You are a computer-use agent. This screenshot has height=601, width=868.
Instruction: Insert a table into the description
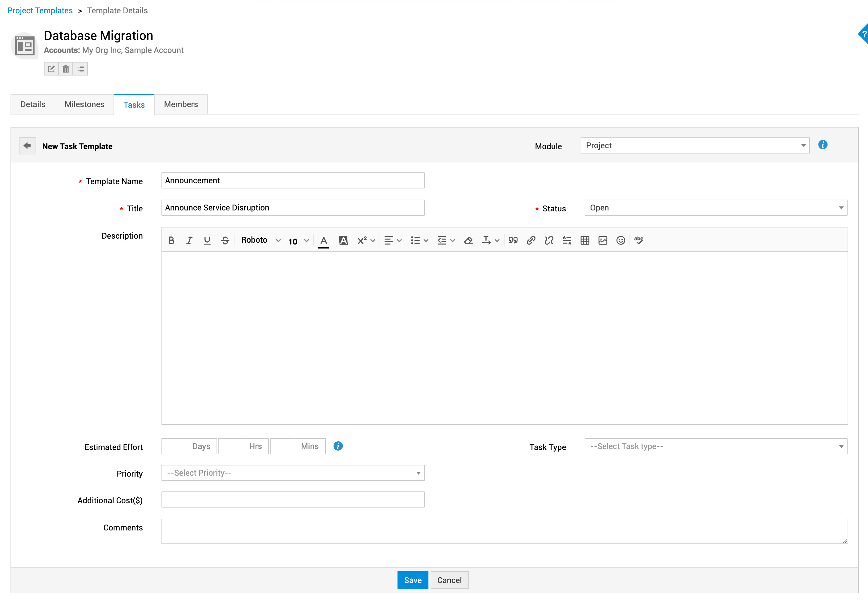tap(585, 240)
